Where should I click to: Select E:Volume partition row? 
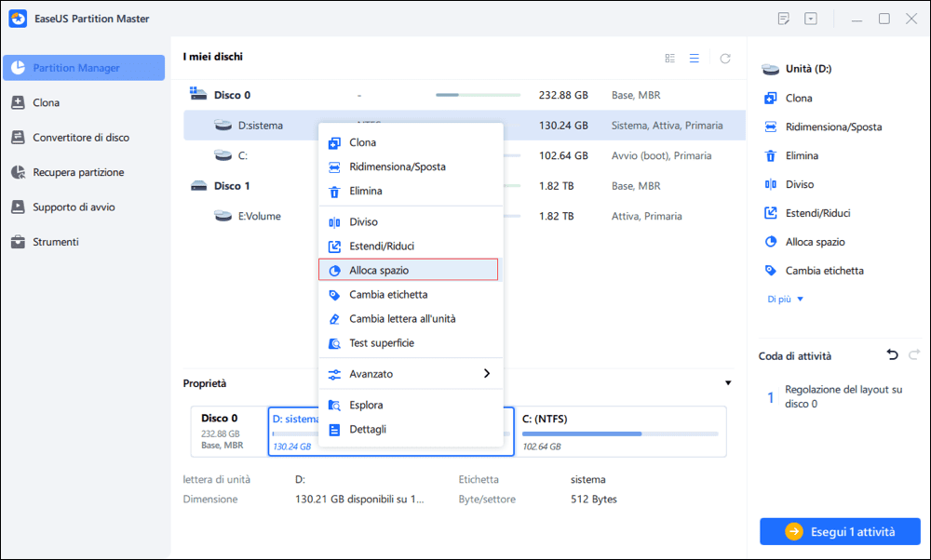[465, 216]
